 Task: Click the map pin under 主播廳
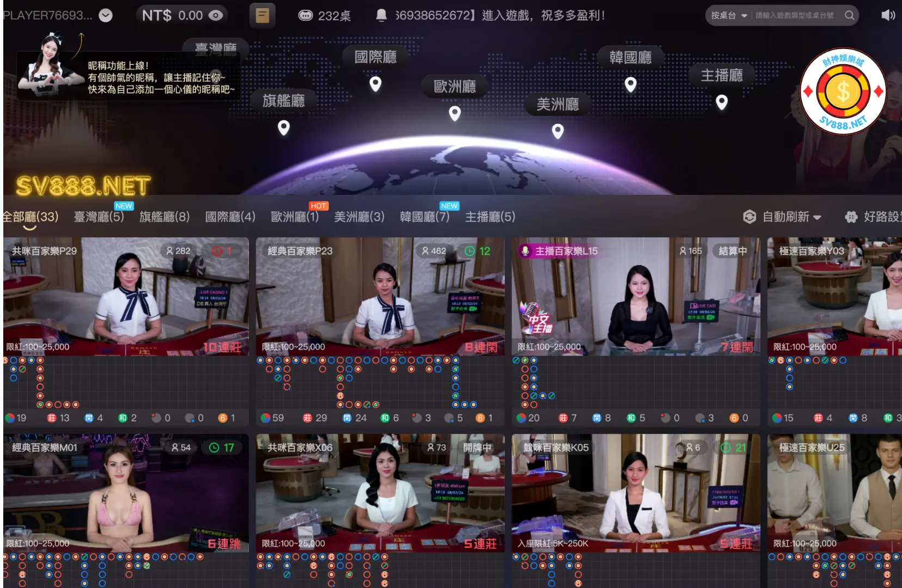(722, 102)
